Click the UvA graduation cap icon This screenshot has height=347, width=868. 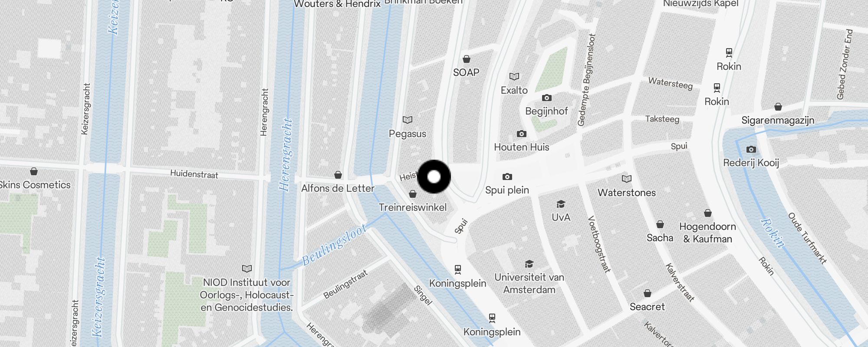[561, 204]
